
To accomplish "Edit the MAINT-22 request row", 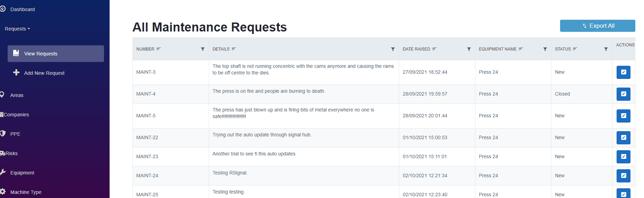I will (623, 138).
